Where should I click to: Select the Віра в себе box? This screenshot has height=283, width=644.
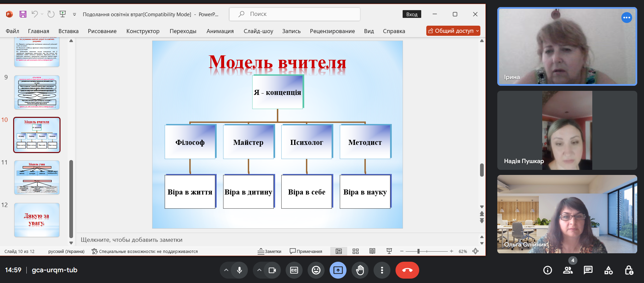pyautogui.click(x=307, y=191)
